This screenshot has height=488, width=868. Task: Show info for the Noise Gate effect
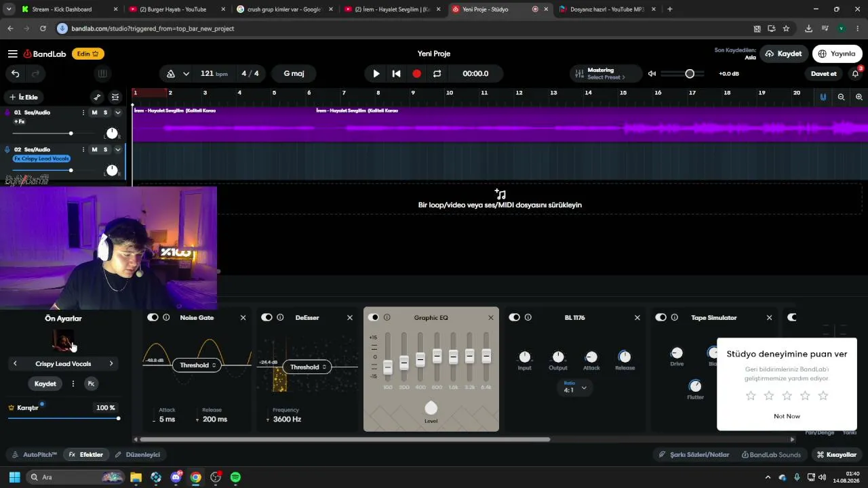(166, 317)
